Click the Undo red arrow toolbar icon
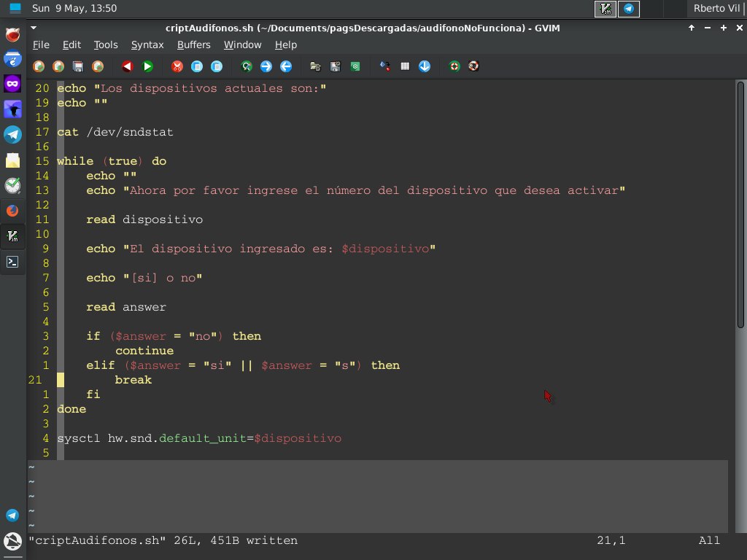747x560 pixels. point(127,66)
